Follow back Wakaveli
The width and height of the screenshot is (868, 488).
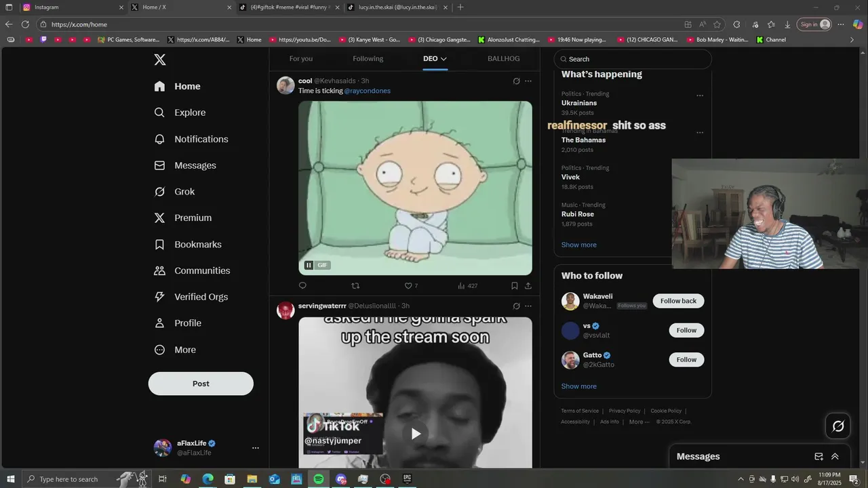tap(678, 301)
